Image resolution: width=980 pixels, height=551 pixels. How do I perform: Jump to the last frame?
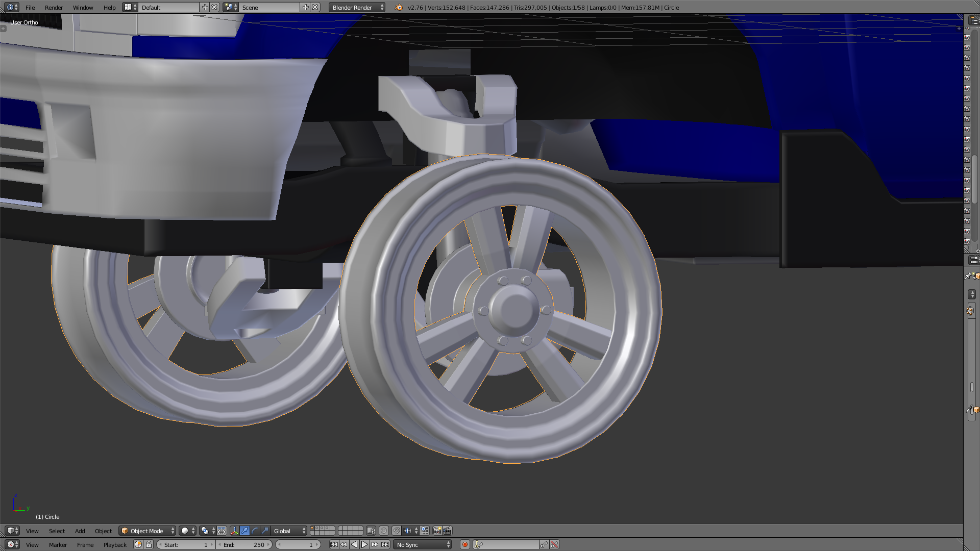(385, 544)
